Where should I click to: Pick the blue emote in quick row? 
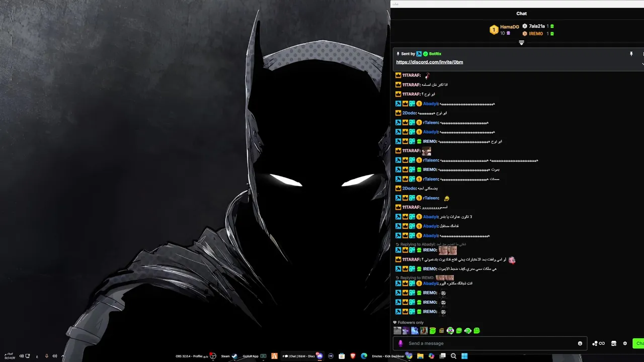[415, 330]
